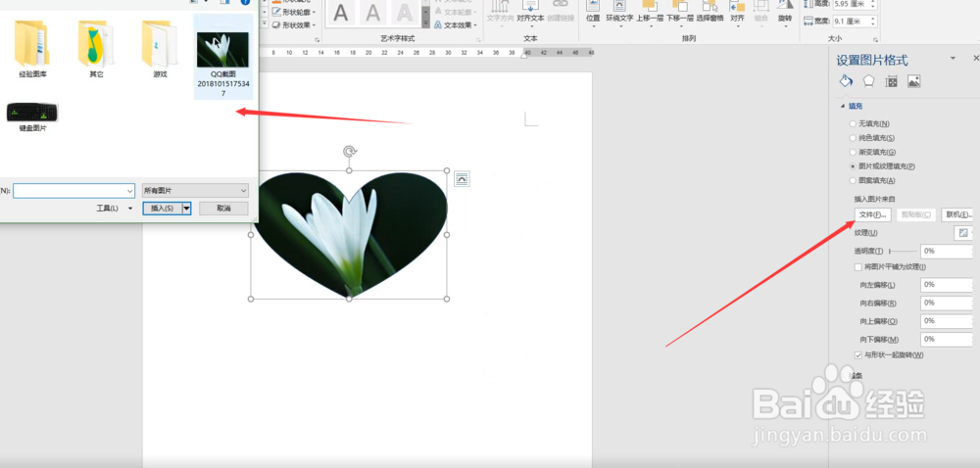
Task: Adjust the 透明度 transparency slider
Action: point(902,252)
